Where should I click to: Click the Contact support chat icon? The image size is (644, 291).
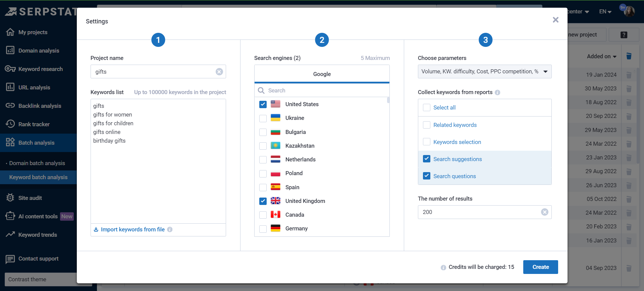[x=10, y=259]
